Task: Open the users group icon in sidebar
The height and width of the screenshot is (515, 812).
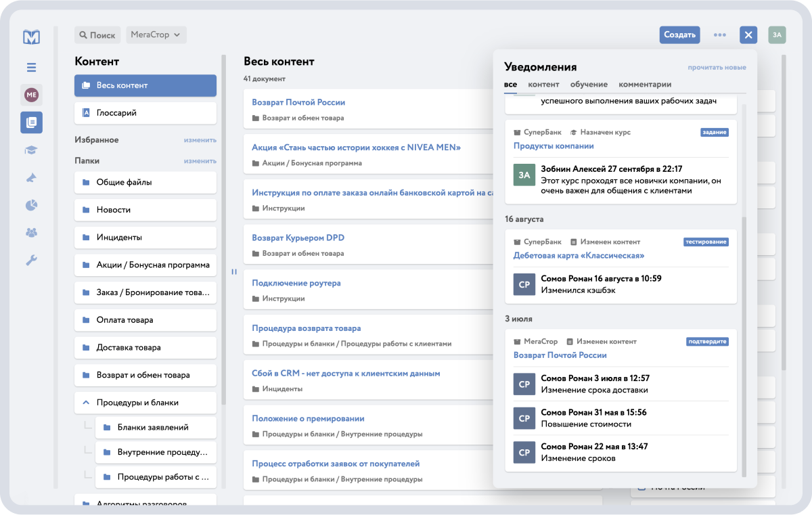Action: click(x=31, y=232)
